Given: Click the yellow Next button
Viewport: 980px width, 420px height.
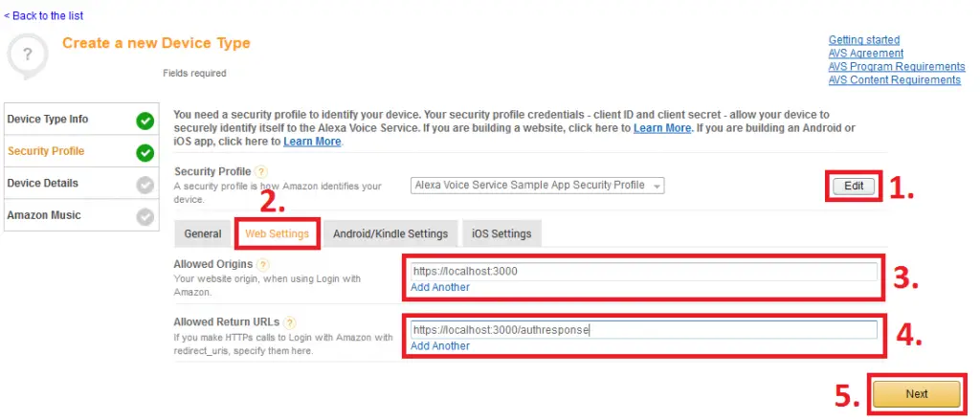Looking at the screenshot, I should pyautogui.click(x=916, y=394).
